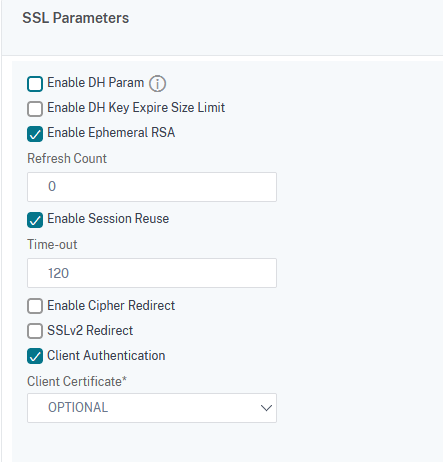The height and width of the screenshot is (462, 443).
Task: Check the SSLv2 Redirect checkbox
Action: pos(35,331)
